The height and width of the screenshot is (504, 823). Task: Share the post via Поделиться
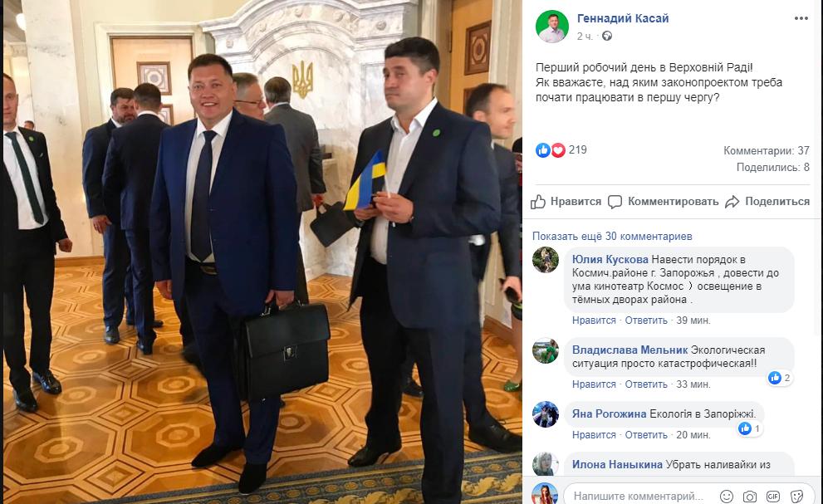(767, 202)
